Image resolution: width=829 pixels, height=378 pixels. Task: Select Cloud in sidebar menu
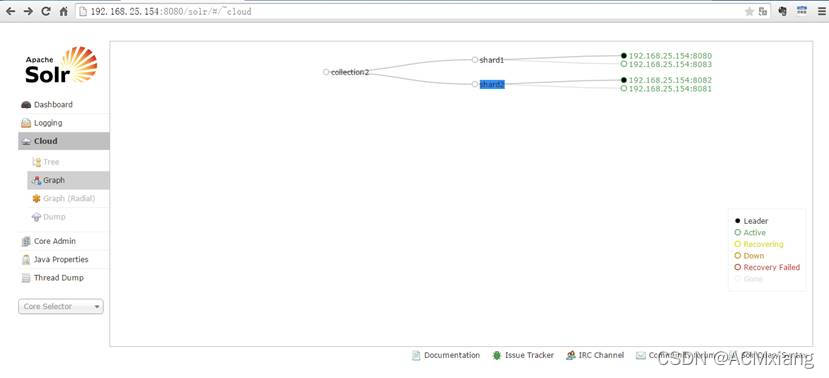[x=64, y=141]
